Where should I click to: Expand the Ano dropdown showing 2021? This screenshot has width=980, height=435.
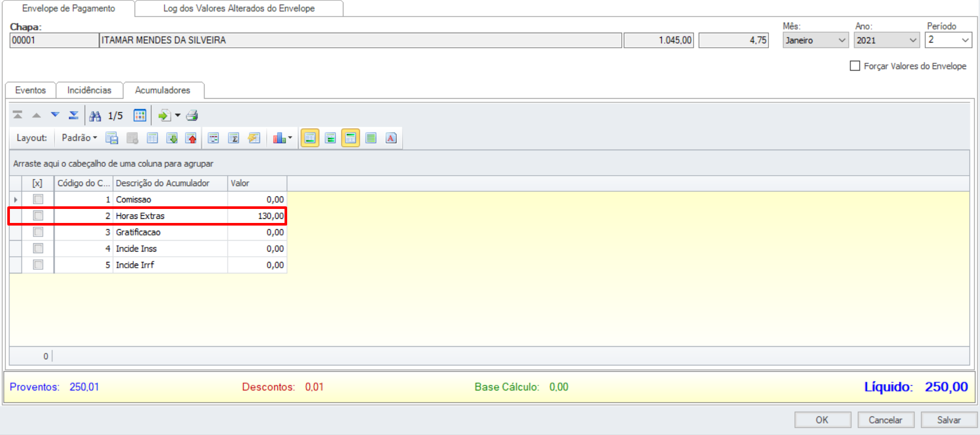click(886, 41)
